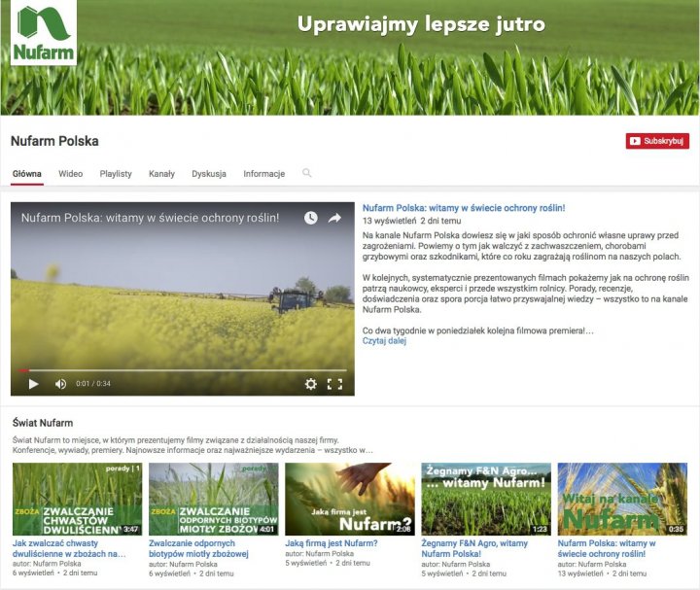Go to the Kanały tab

161,174
